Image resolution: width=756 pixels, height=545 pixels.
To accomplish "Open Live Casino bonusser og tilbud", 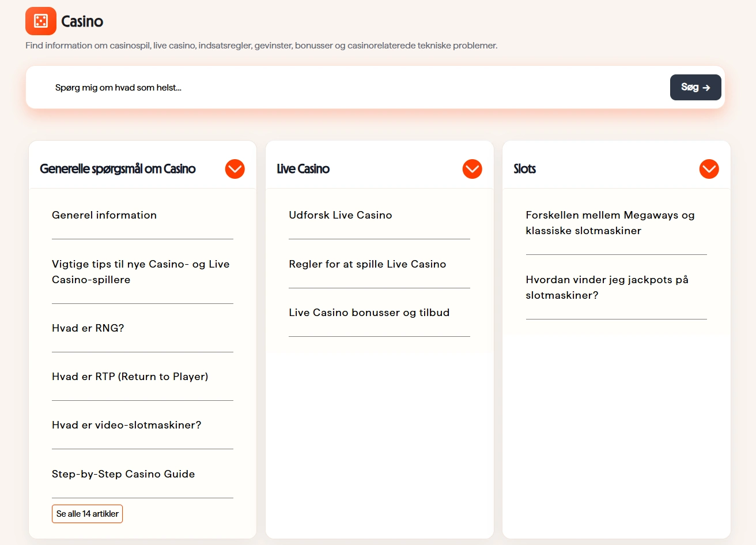I will pos(369,313).
